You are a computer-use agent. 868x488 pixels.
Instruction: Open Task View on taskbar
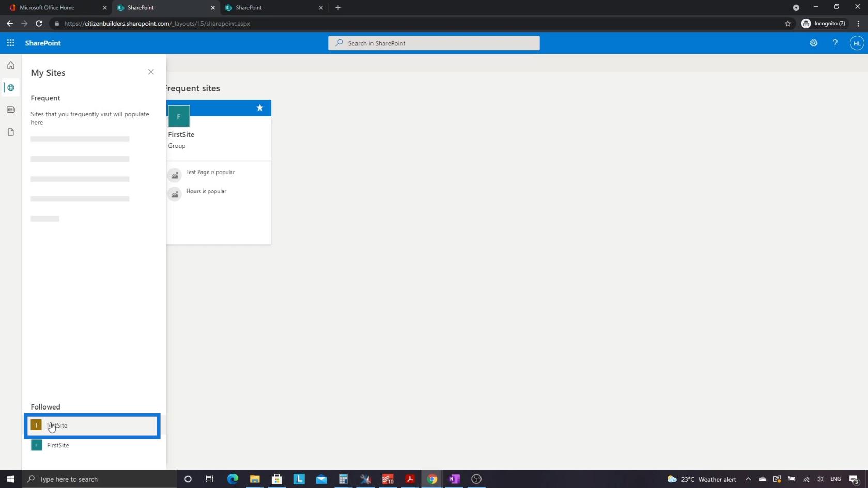click(x=210, y=479)
